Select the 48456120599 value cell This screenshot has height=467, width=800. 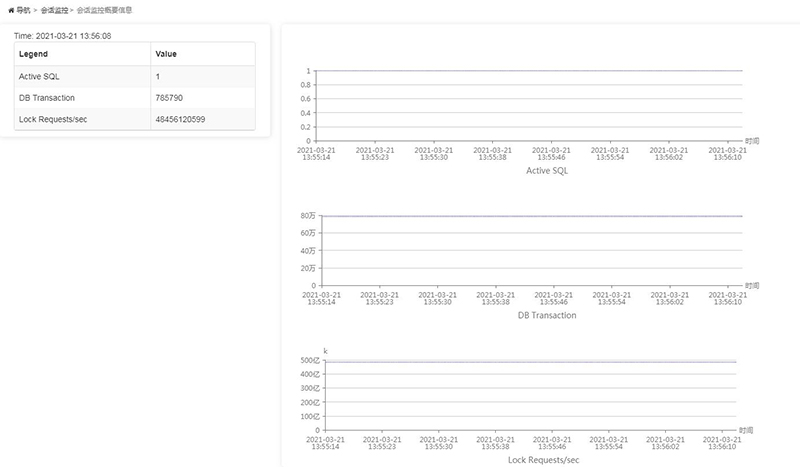pyautogui.click(x=180, y=119)
